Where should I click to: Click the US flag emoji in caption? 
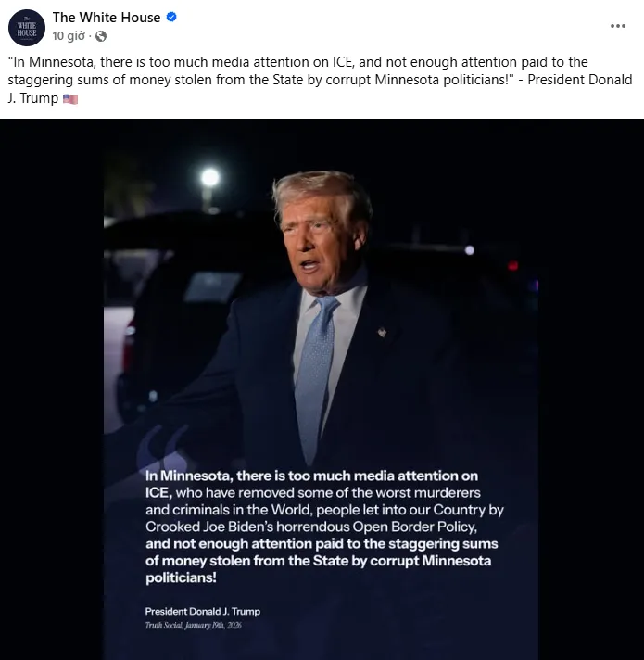coord(70,99)
